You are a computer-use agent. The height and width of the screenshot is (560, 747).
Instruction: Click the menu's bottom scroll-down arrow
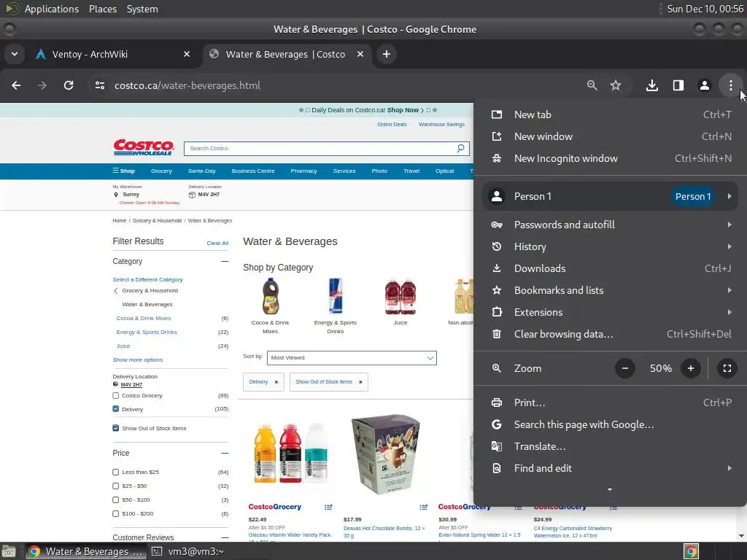609,489
